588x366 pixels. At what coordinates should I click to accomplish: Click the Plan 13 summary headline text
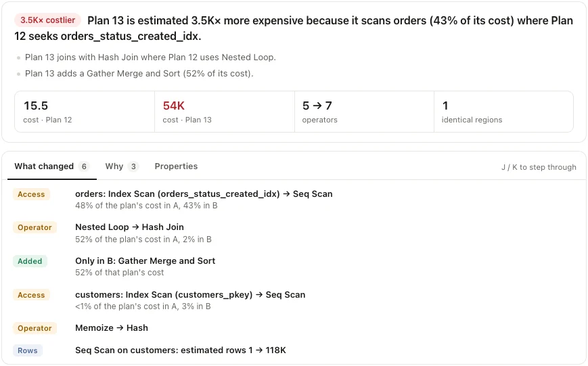[294, 28]
